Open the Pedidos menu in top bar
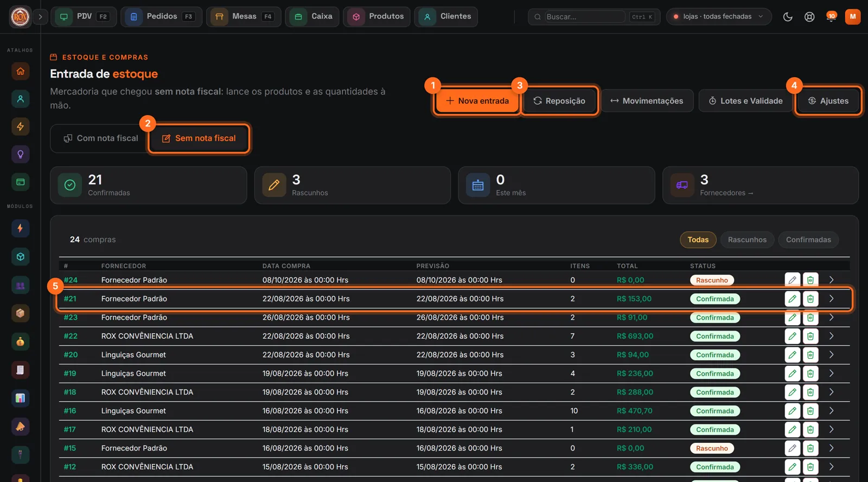The width and height of the screenshot is (868, 482). pos(161,17)
